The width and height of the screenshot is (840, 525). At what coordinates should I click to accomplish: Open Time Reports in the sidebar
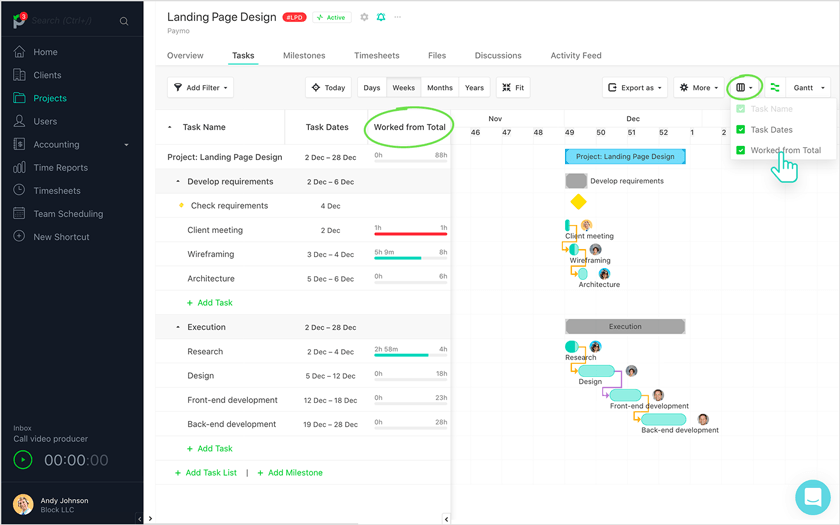[x=61, y=167]
